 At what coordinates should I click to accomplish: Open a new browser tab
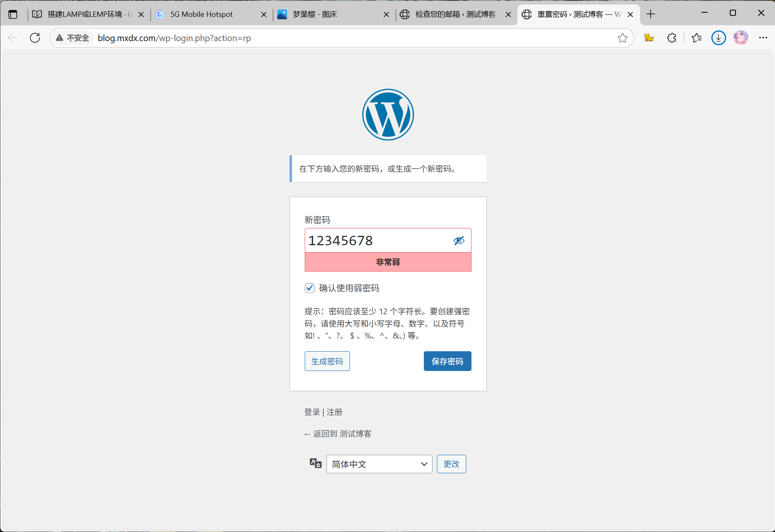click(651, 14)
